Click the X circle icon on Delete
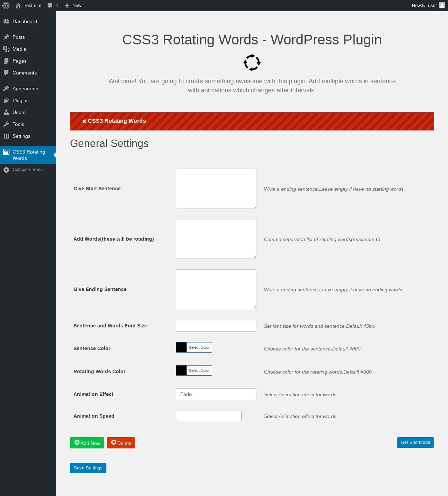 pyautogui.click(x=114, y=442)
